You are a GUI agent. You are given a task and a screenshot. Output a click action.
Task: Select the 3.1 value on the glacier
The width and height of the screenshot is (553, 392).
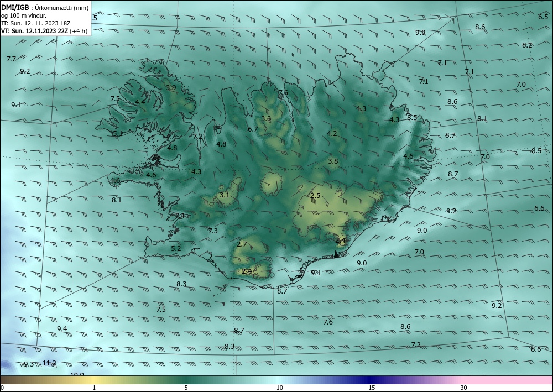pos(225,195)
